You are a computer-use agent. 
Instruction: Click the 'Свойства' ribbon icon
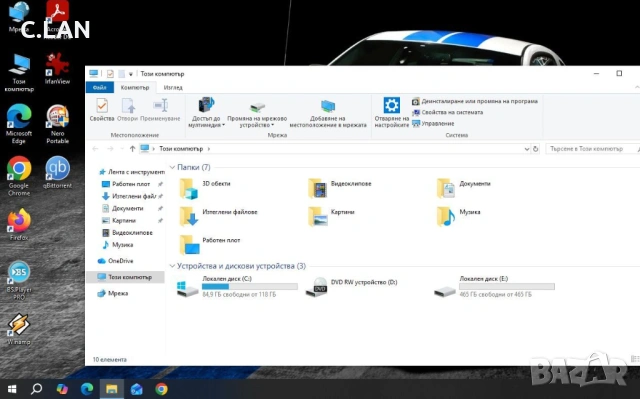click(x=102, y=110)
